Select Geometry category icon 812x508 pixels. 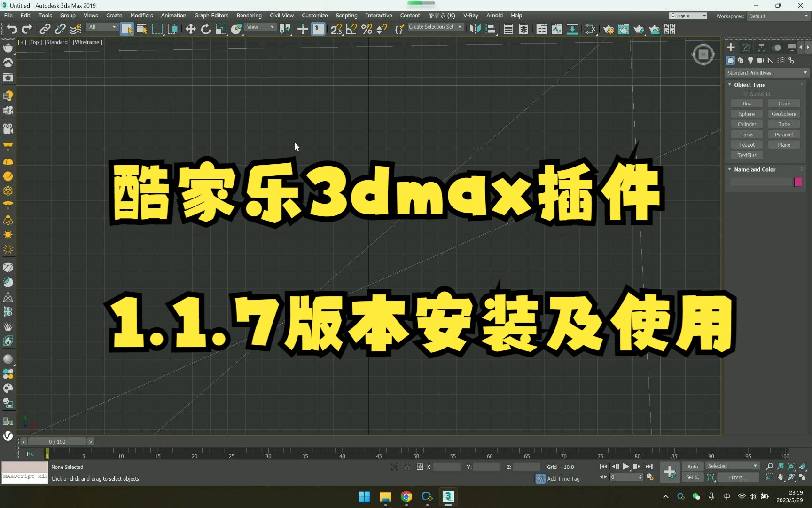tap(730, 60)
